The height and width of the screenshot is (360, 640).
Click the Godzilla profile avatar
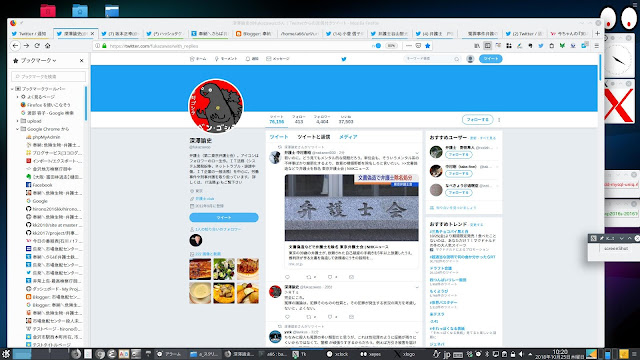[x=216, y=106]
